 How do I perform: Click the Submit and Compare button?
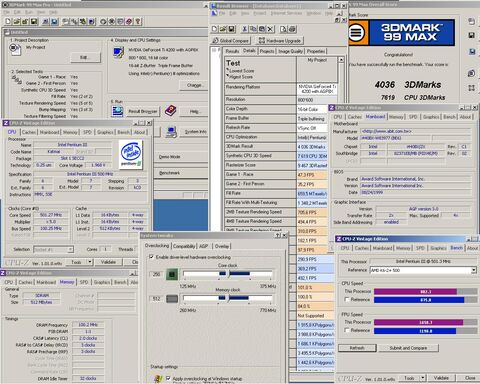pyautogui.click(x=408, y=348)
